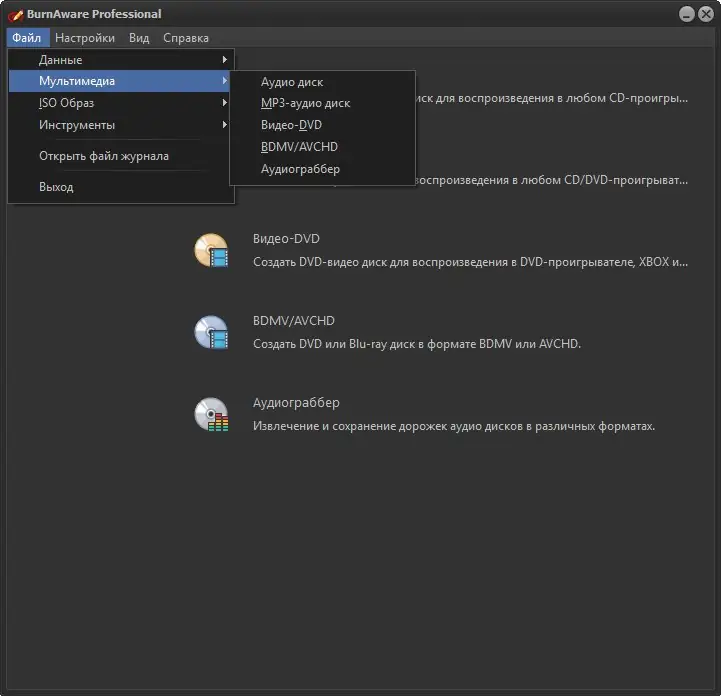This screenshot has height=696, width=721.
Task: Select the highlighted Мультимедиа menu entry
Action: [120, 81]
